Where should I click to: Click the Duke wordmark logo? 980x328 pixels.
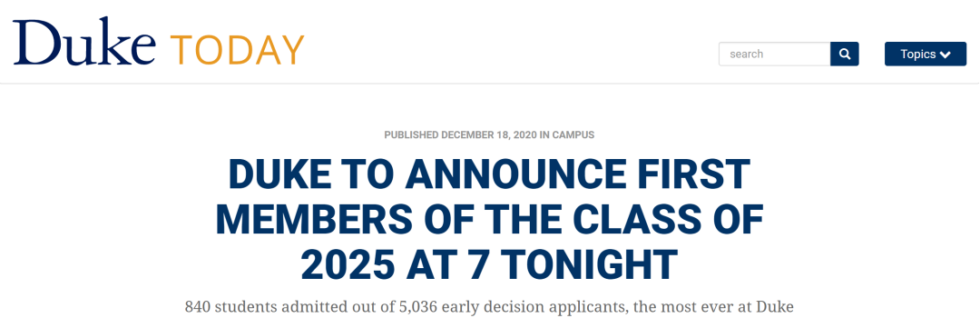(x=84, y=43)
